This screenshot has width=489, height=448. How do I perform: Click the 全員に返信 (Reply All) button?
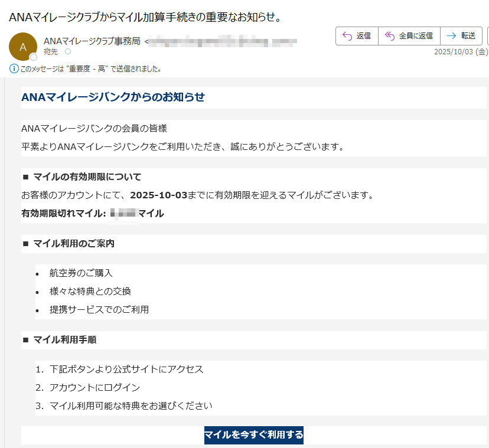[409, 35]
